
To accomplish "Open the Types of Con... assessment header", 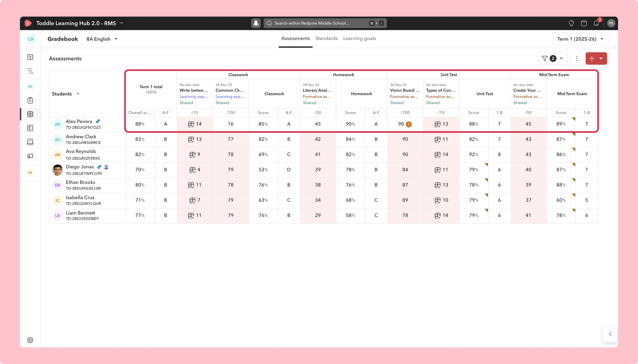I will (x=441, y=94).
